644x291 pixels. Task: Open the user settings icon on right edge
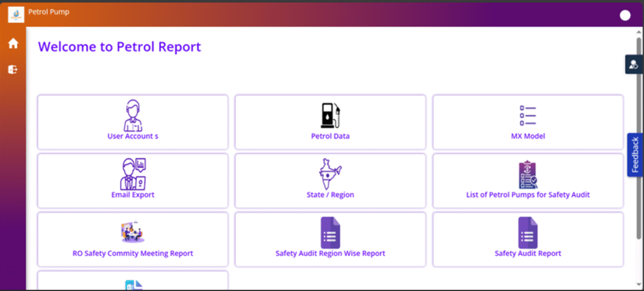tap(633, 64)
